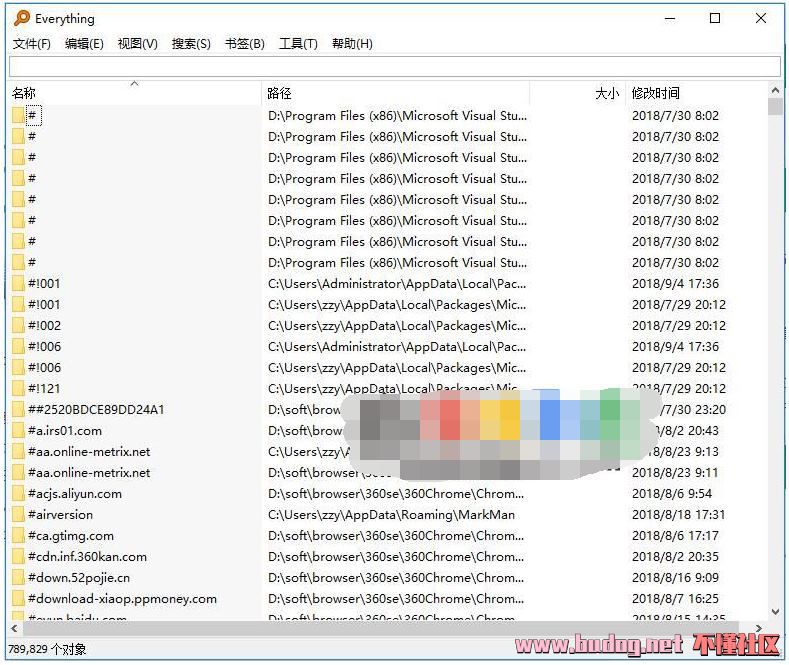789x665 pixels.
Task: Select folder icon of #acjs.aliyun.com
Action: click(19, 493)
